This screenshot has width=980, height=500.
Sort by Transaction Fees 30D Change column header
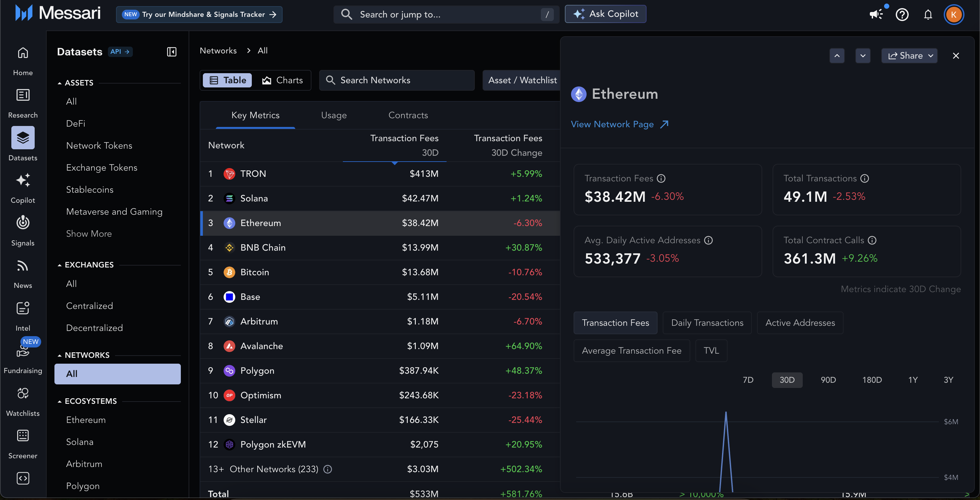point(508,145)
